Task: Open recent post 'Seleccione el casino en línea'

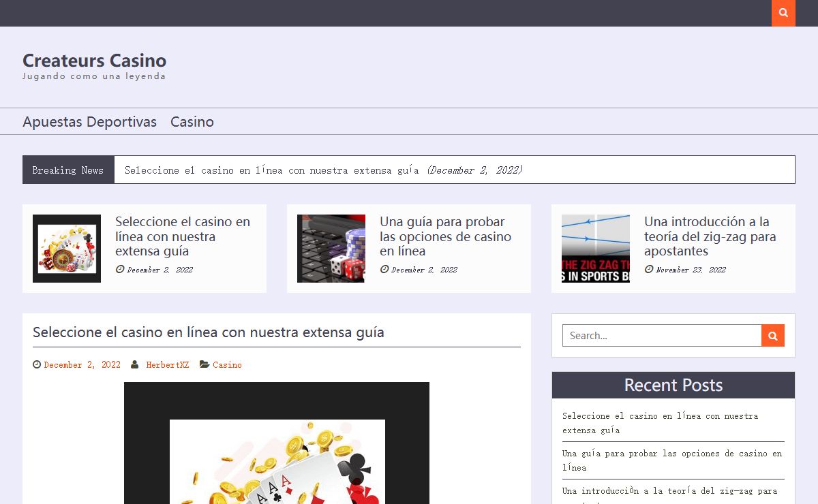Action: [x=660, y=423]
